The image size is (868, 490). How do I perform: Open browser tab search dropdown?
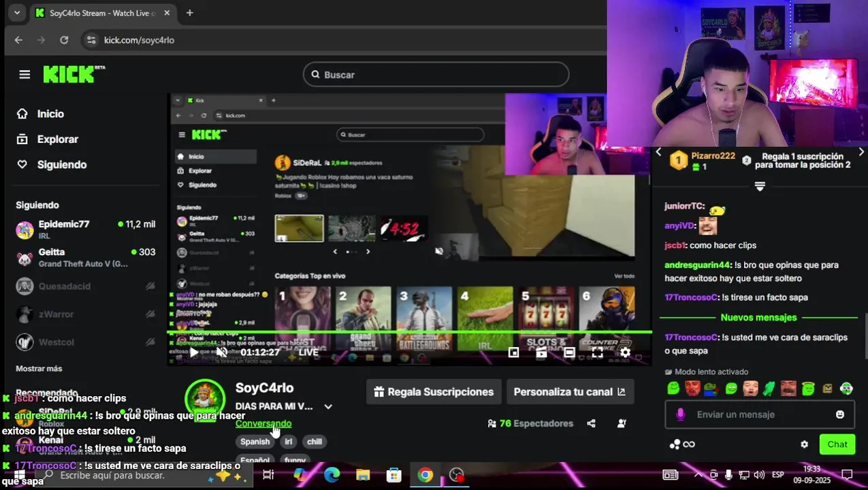click(x=16, y=13)
